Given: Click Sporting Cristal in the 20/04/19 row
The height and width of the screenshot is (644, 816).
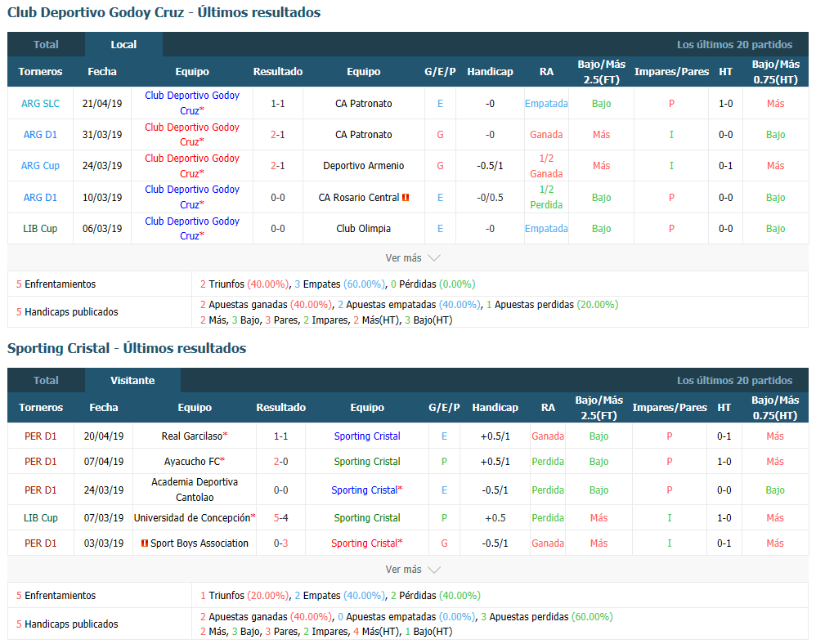Looking at the screenshot, I should click(367, 436).
